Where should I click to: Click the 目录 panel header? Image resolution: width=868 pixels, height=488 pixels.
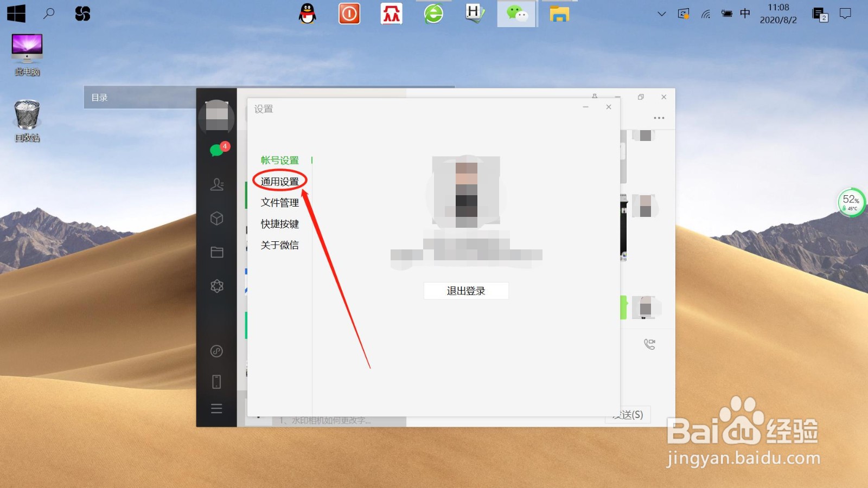coord(140,98)
